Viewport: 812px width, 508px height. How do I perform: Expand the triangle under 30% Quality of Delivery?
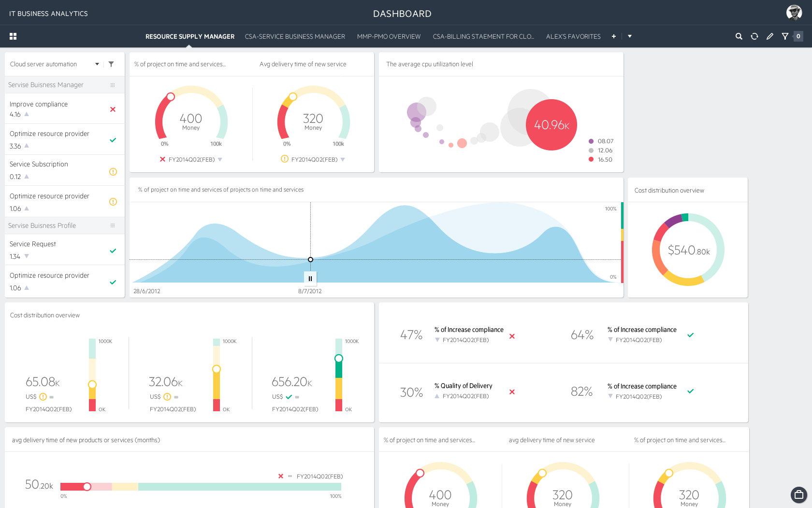pos(437,396)
